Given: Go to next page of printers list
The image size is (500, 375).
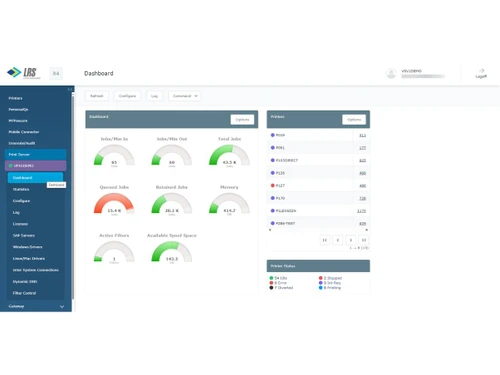Looking at the screenshot, I should [351, 240].
